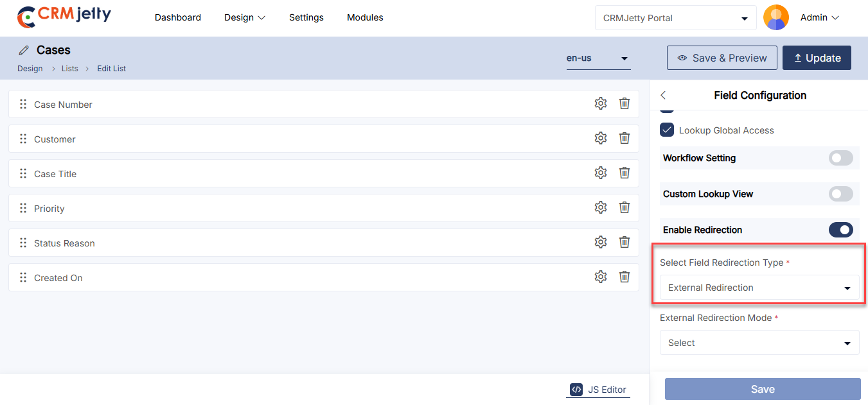
Task: Uncheck Lookup Global Access checkbox
Action: tap(666, 130)
